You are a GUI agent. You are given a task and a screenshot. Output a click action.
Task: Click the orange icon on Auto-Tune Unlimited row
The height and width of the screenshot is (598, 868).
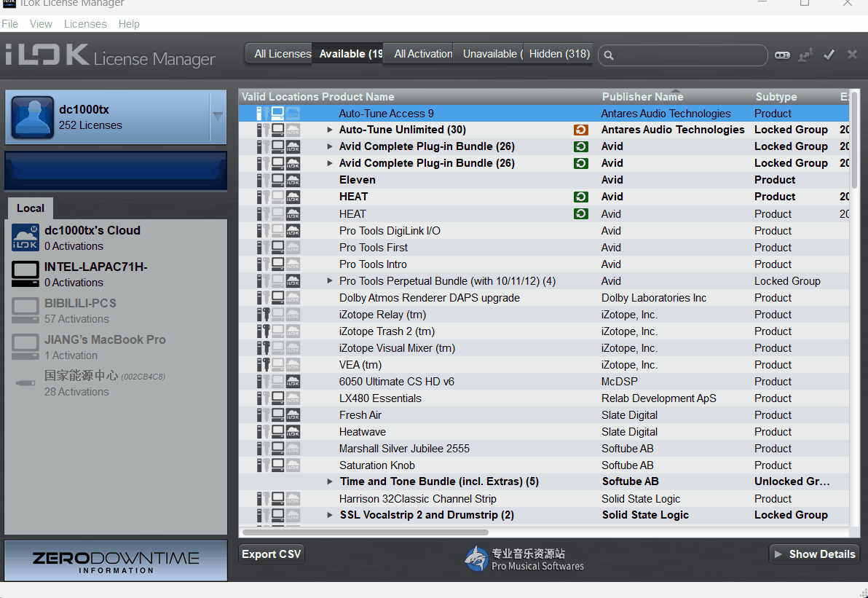(580, 130)
